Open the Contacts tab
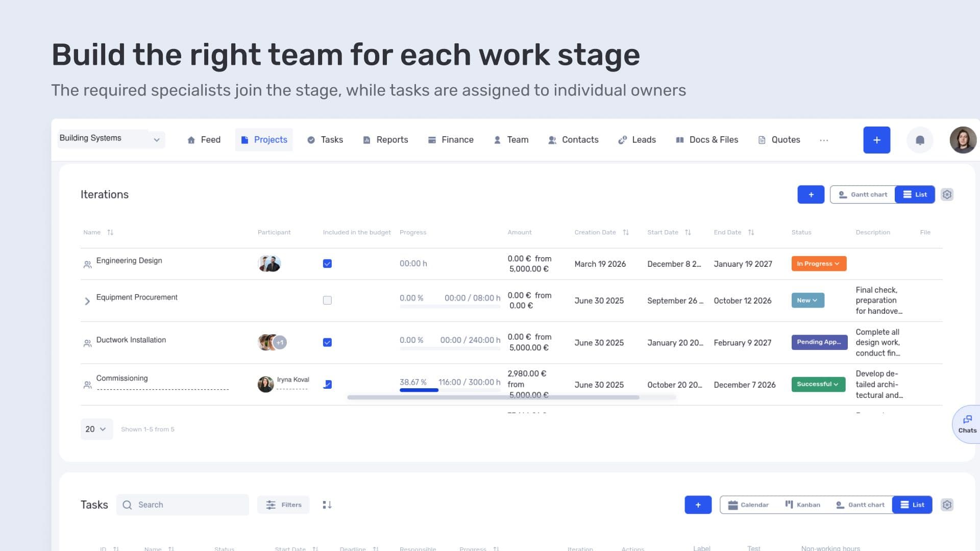The image size is (980, 551). click(x=573, y=140)
